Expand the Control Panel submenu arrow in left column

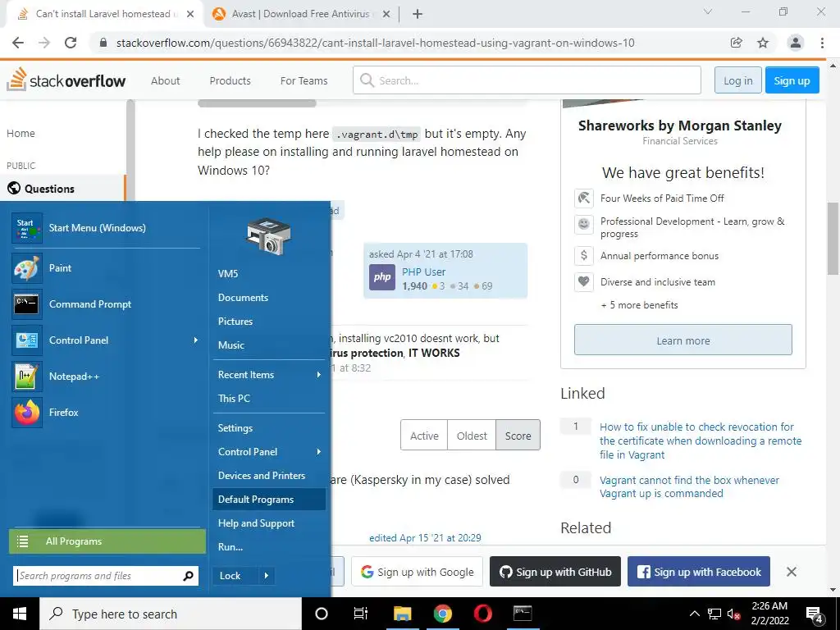[x=195, y=340]
